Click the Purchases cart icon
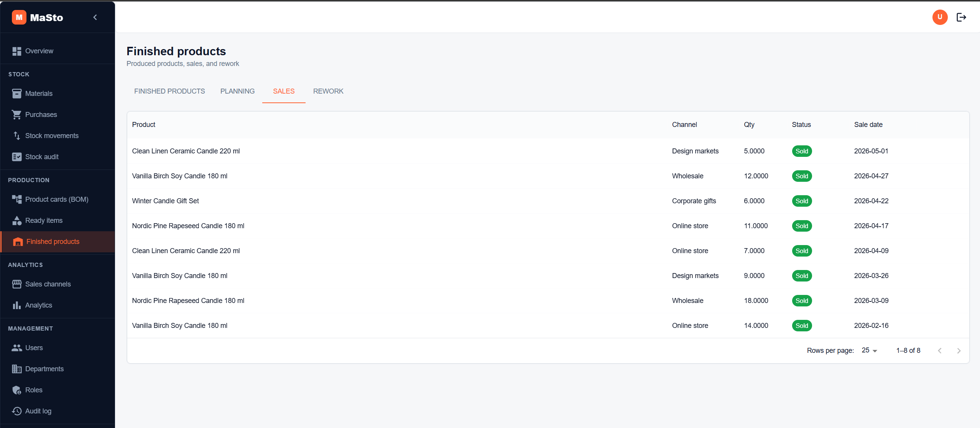This screenshot has height=428, width=980. (16, 115)
